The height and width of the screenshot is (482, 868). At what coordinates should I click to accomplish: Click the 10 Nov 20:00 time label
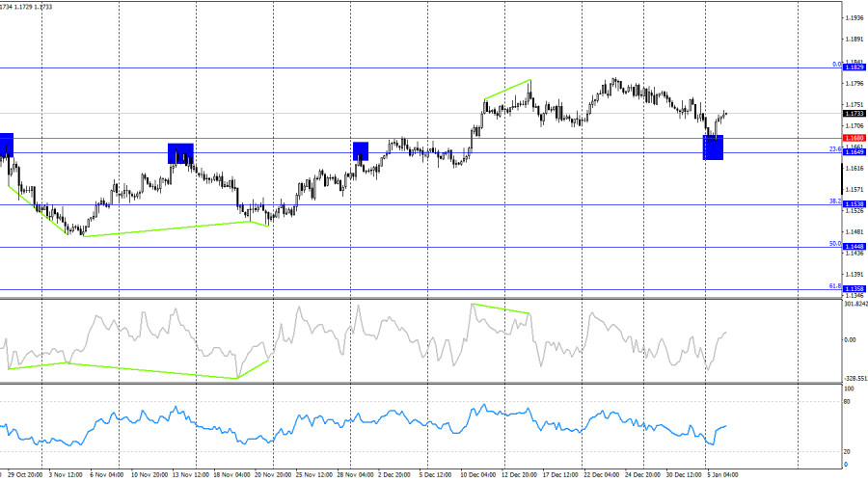[x=149, y=475]
